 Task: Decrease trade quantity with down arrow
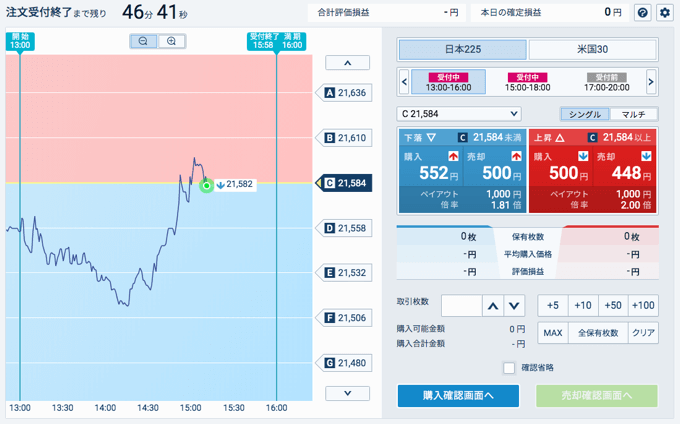514,306
